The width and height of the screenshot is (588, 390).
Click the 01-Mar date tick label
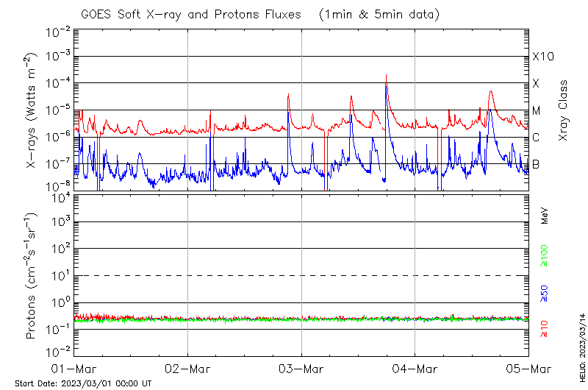[75, 368]
